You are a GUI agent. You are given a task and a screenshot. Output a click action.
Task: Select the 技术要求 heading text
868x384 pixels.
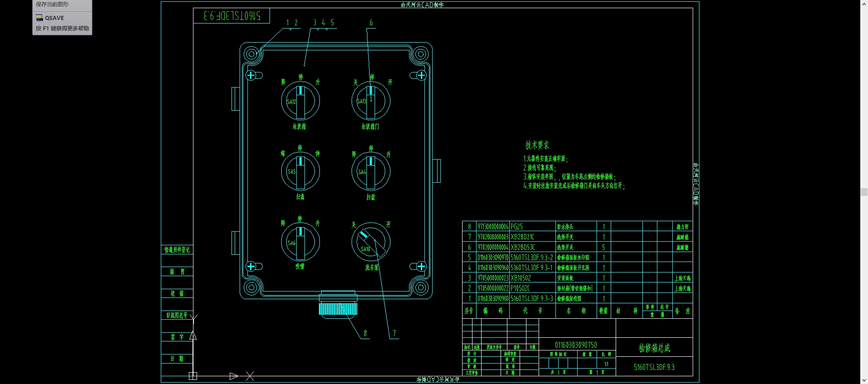(x=537, y=145)
